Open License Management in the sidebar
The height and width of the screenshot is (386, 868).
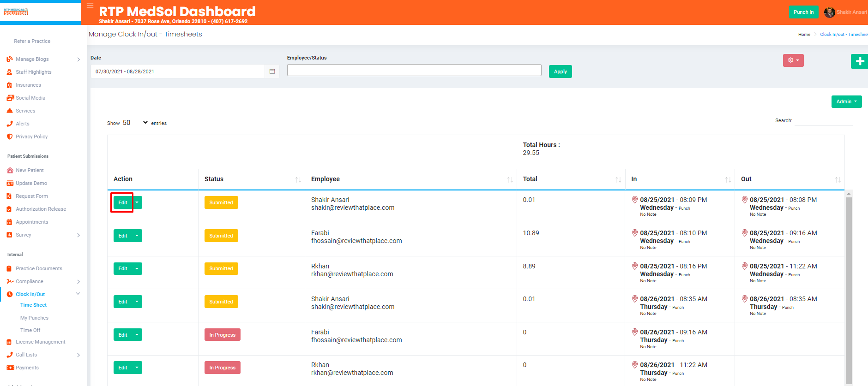pos(41,342)
